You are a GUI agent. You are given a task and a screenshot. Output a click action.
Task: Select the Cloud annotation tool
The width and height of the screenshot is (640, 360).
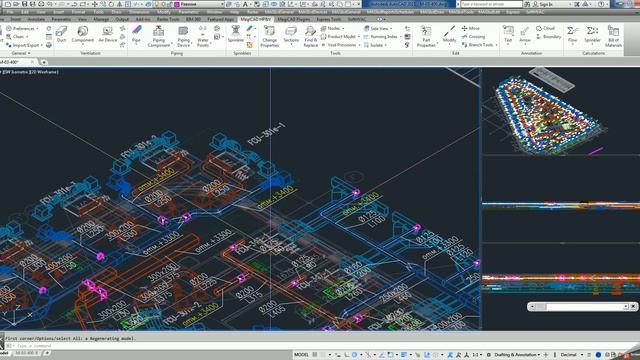(x=545, y=28)
